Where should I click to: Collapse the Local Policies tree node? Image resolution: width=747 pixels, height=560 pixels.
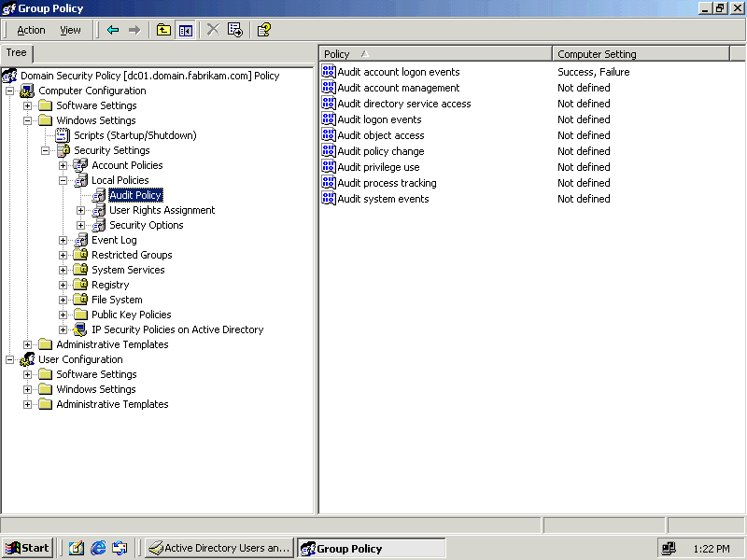pos(63,180)
